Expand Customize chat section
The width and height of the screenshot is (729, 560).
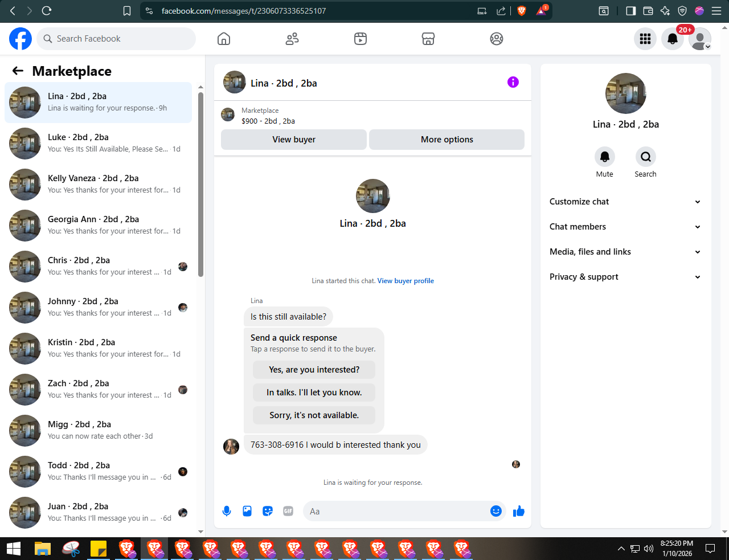pos(625,202)
